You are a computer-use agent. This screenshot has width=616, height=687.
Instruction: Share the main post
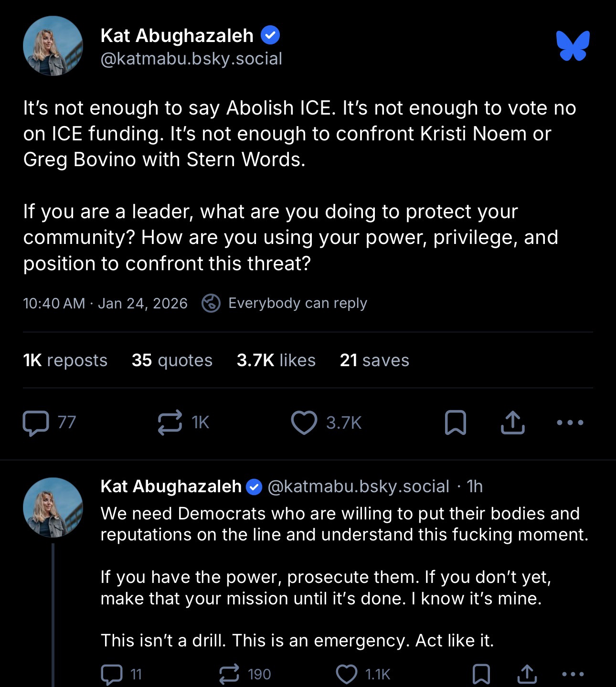pyautogui.click(x=512, y=423)
